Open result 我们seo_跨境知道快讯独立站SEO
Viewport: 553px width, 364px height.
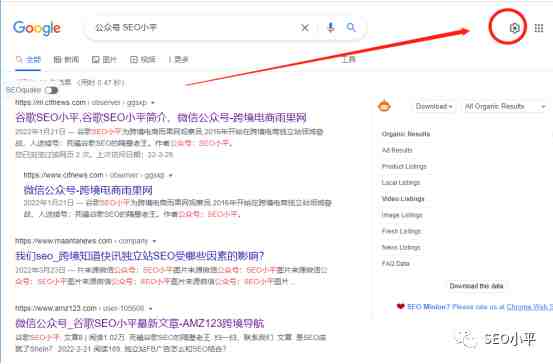click(140, 256)
